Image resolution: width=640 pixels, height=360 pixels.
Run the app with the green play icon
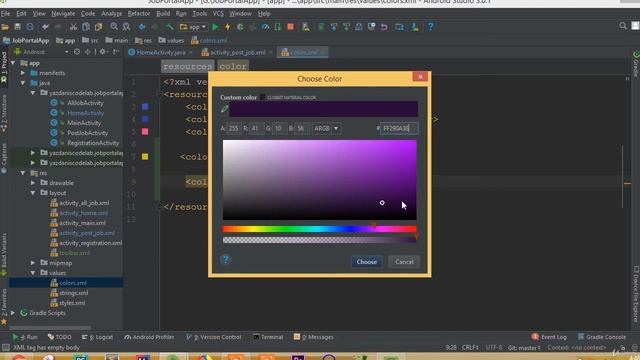click(x=215, y=27)
